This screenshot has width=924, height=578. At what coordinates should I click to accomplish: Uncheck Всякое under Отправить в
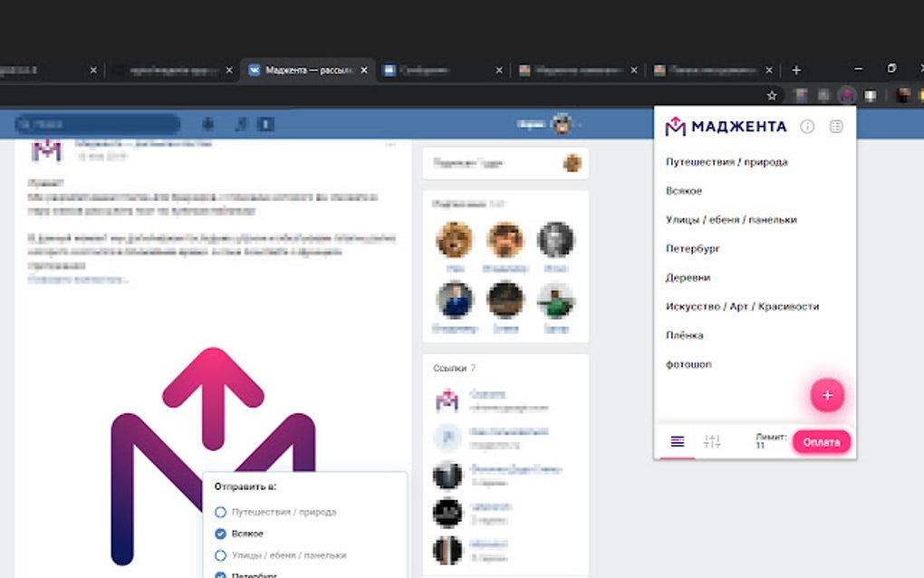220,534
